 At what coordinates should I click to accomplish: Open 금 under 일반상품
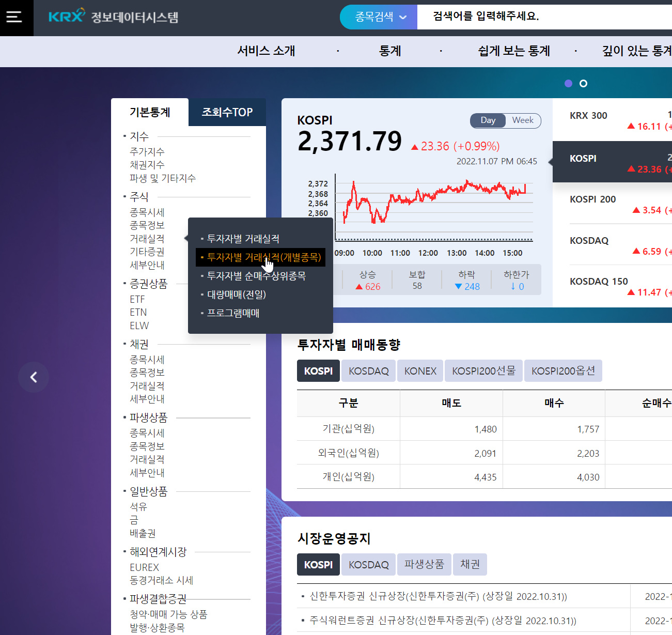(x=134, y=520)
